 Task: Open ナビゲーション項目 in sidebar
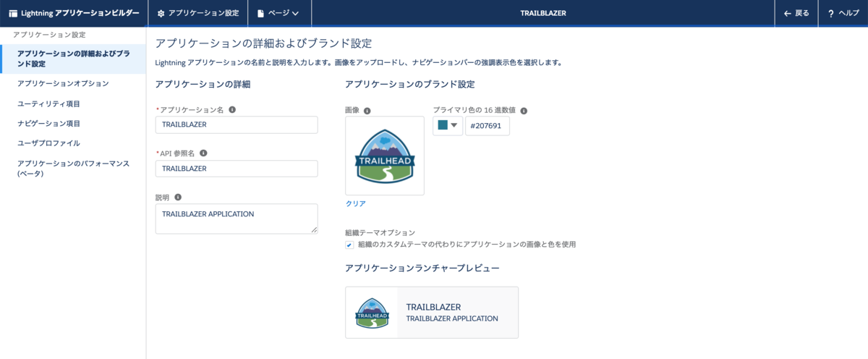[x=48, y=124]
